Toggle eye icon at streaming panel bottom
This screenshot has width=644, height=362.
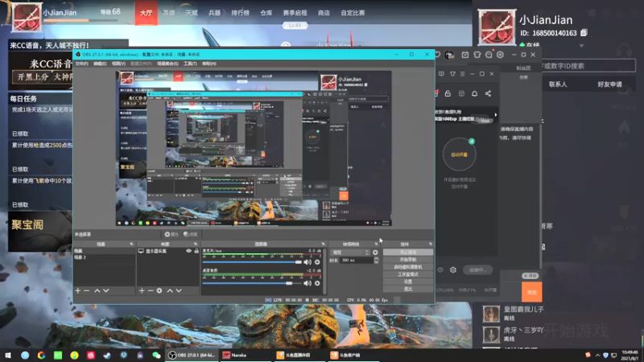(x=440, y=269)
